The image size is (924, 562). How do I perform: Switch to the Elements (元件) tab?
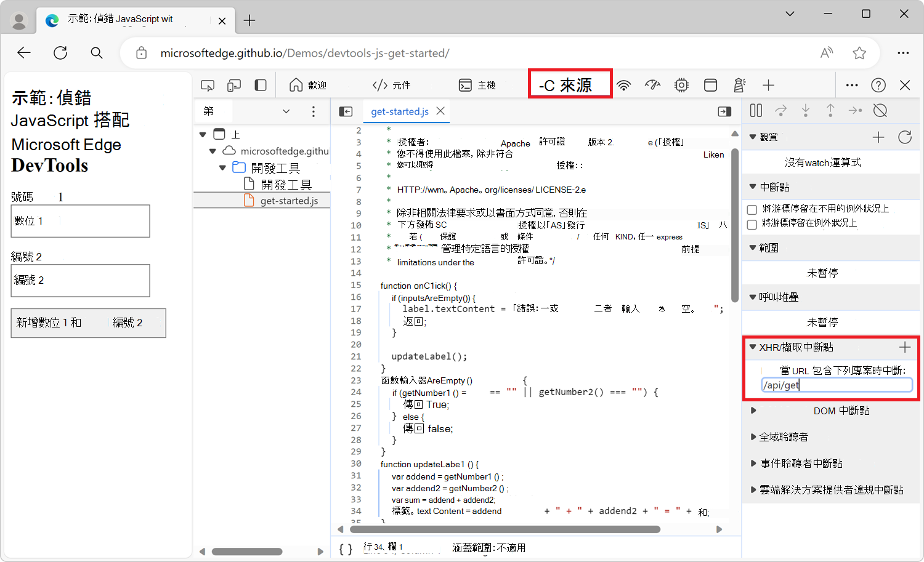click(392, 85)
